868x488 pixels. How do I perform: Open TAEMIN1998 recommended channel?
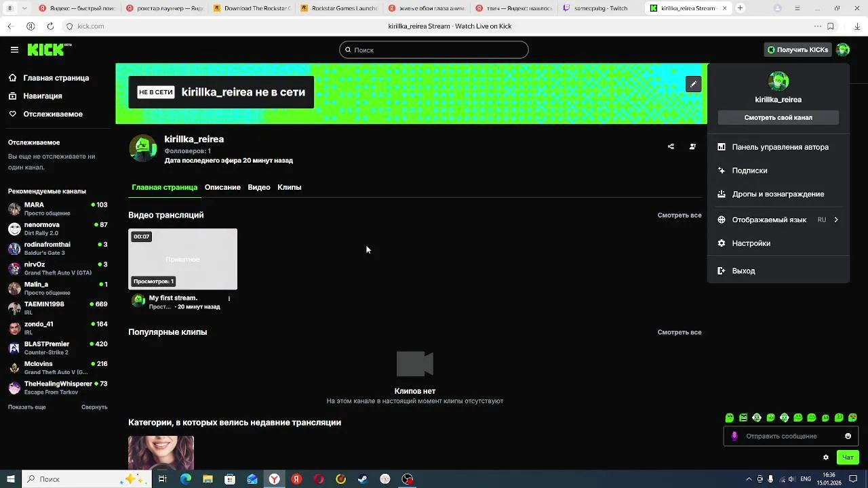tap(58, 308)
